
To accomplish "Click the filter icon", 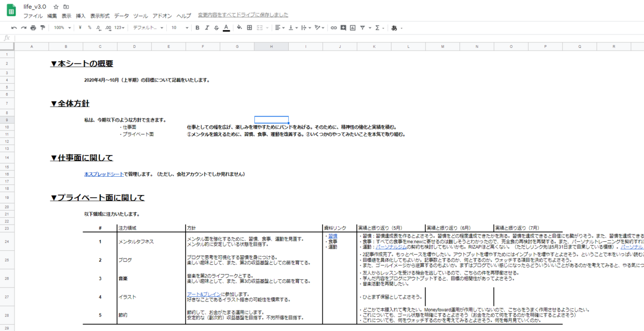I will (x=363, y=27).
